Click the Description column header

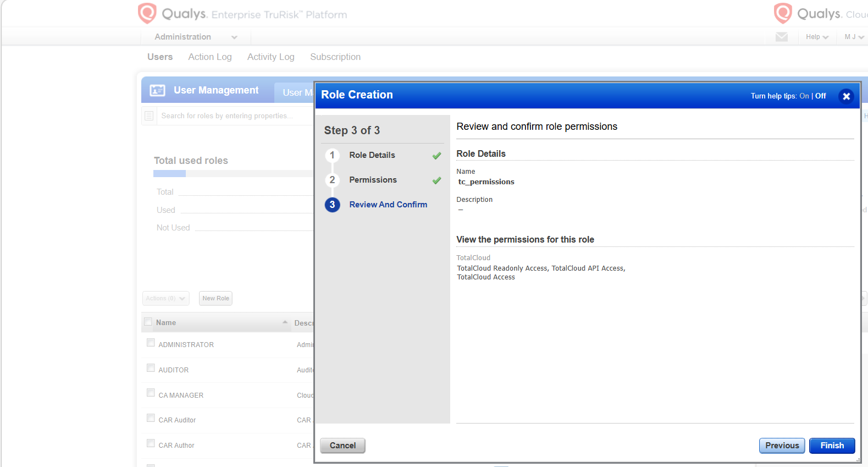[304, 323]
